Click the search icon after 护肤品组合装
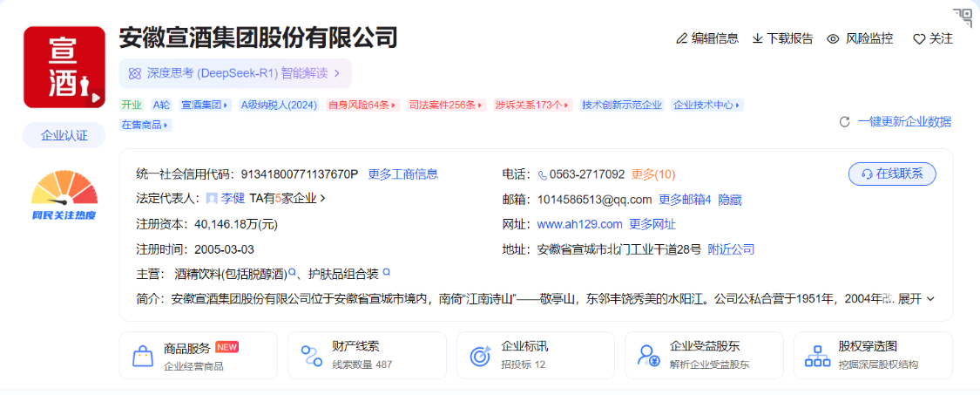The image size is (980, 395). pyautogui.click(x=386, y=273)
